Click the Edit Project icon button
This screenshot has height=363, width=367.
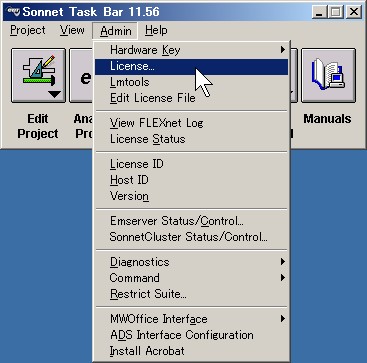point(38,75)
